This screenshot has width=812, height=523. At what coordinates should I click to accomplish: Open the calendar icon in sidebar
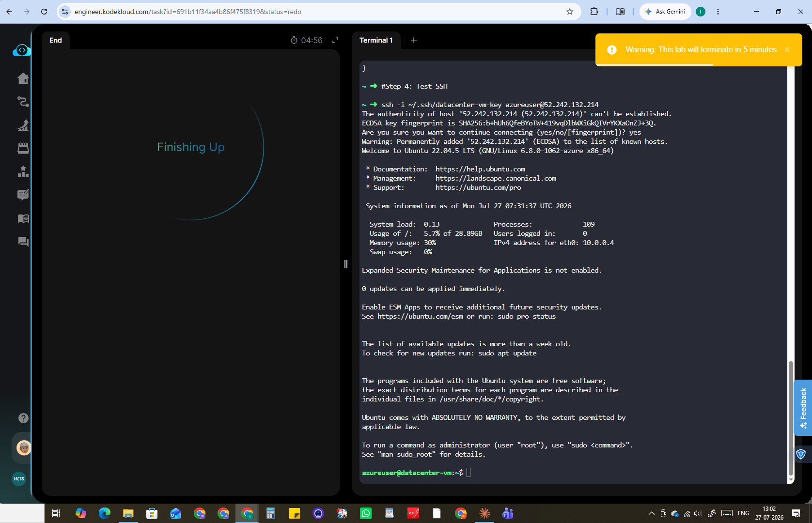click(x=23, y=148)
